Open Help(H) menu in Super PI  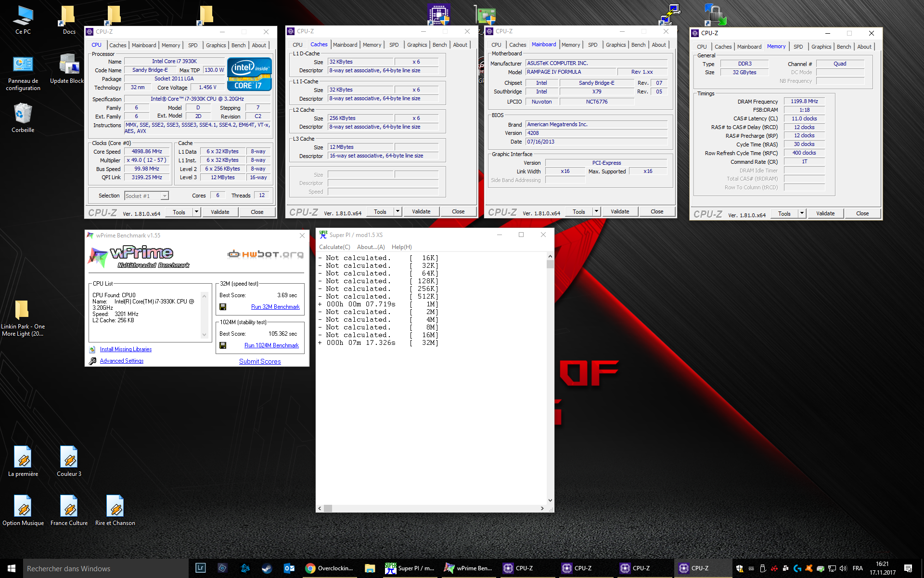coord(402,247)
